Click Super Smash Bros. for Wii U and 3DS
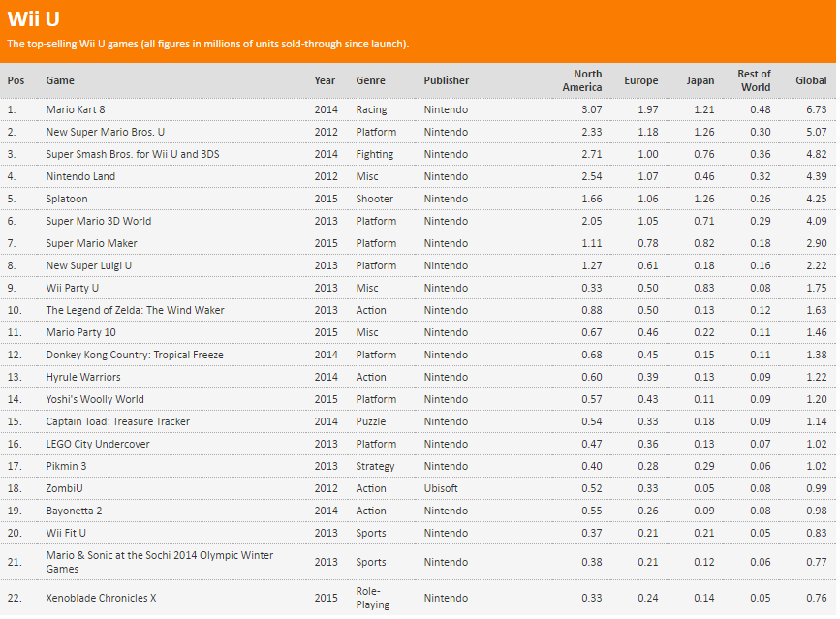 pos(133,155)
